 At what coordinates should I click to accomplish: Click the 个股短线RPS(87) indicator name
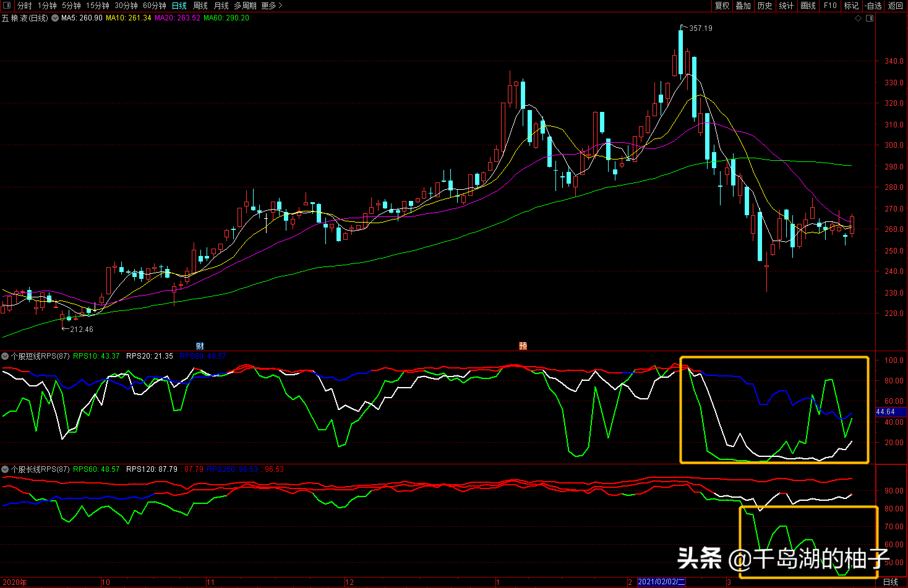(x=40, y=356)
